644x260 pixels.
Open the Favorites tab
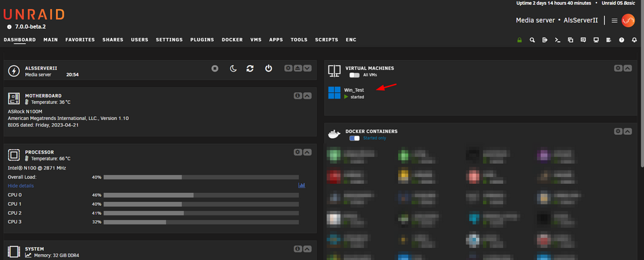point(80,40)
